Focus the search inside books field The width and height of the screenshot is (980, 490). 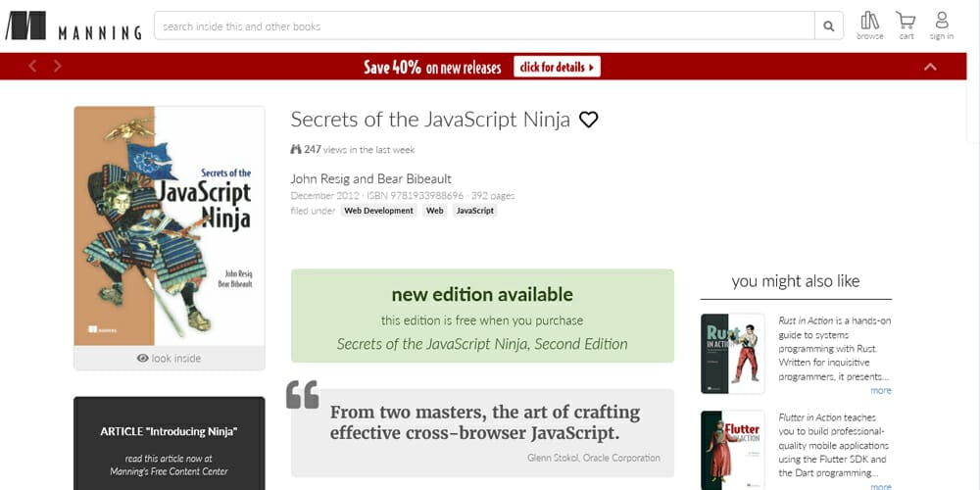tap(484, 26)
